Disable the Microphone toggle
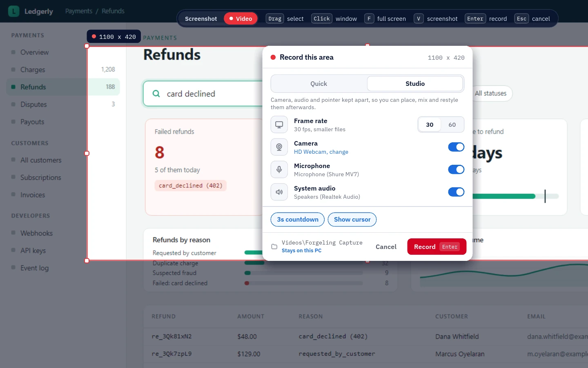This screenshot has height=368, width=588. pyautogui.click(x=456, y=170)
